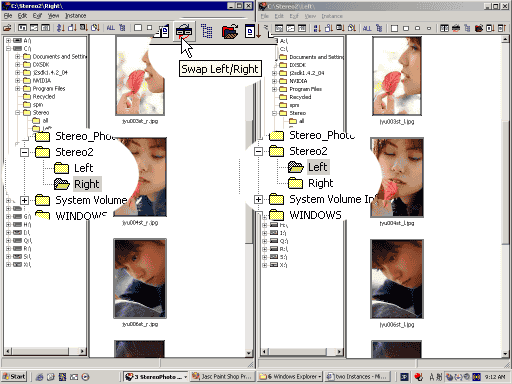Expand the A: drive in left tree
Viewport: 512px width, 384px height.
8,41
